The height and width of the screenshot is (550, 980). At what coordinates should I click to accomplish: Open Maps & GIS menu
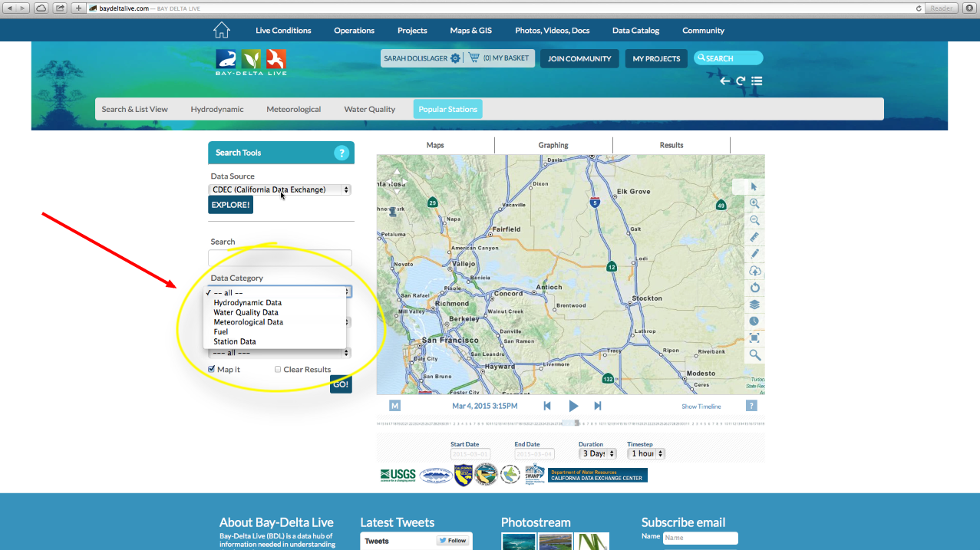tap(471, 31)
